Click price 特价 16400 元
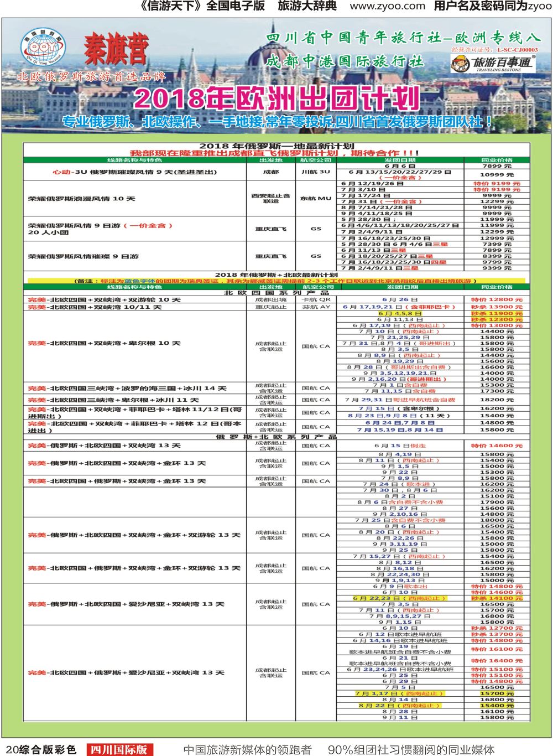553x756 pixels. [497, 660]
